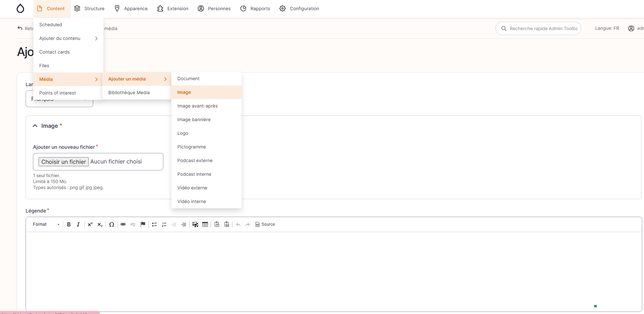The height and width of the screenshot is (314, 644).
Task: Collapse the Image section
Action: pos(35,126)
